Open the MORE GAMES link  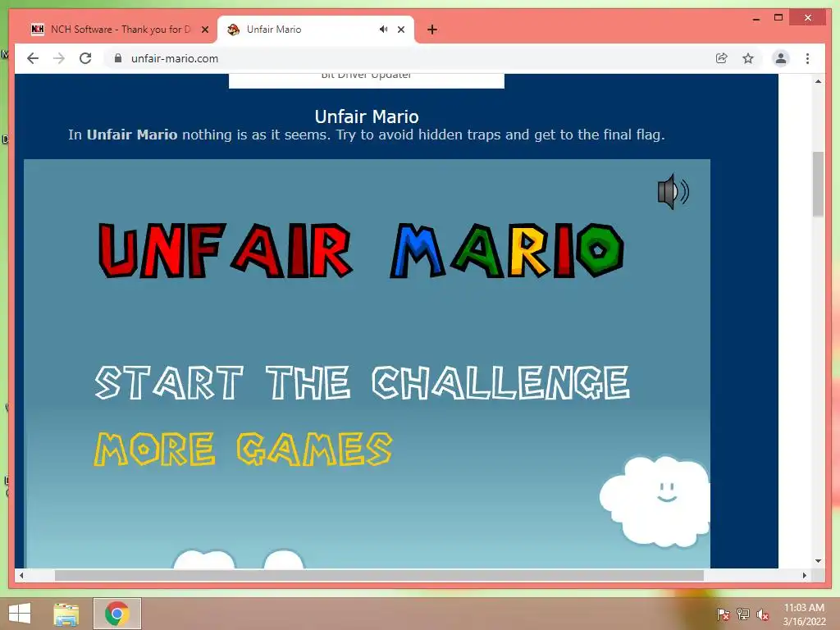pos(243,449)
